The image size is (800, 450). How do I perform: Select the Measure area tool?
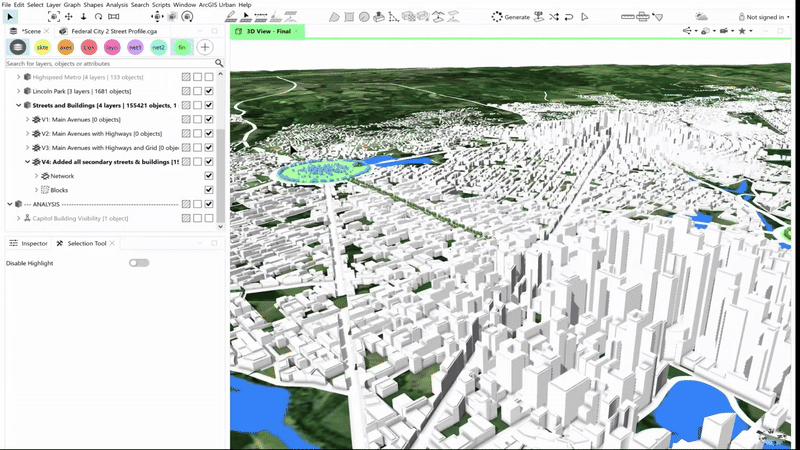[643, 17]
